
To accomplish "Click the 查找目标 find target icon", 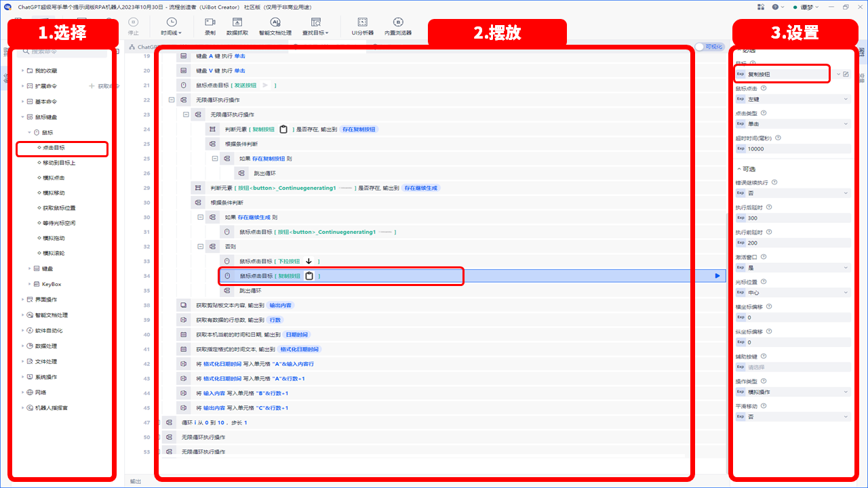I will coord(315,22).
